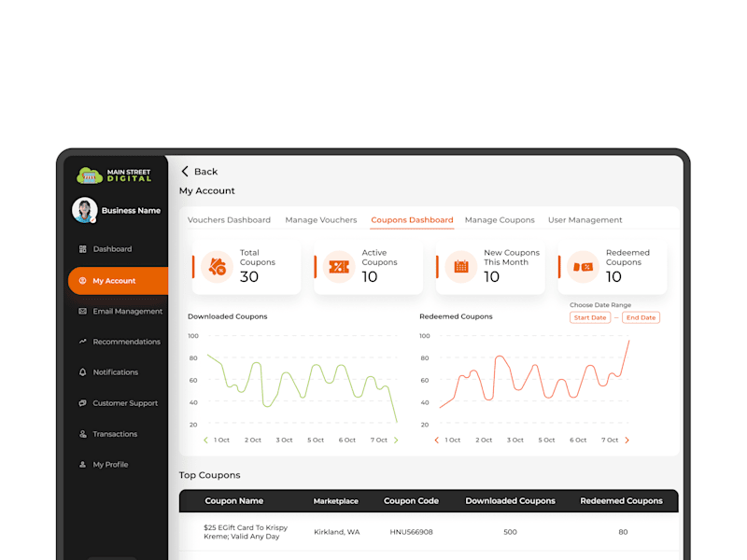Go to next dates in Downloaded chart

(x=396, y=440)
